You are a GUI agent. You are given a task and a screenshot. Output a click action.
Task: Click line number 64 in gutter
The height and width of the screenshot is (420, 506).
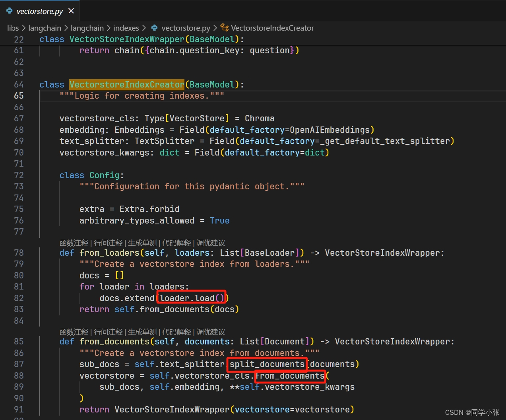point(19,84)
